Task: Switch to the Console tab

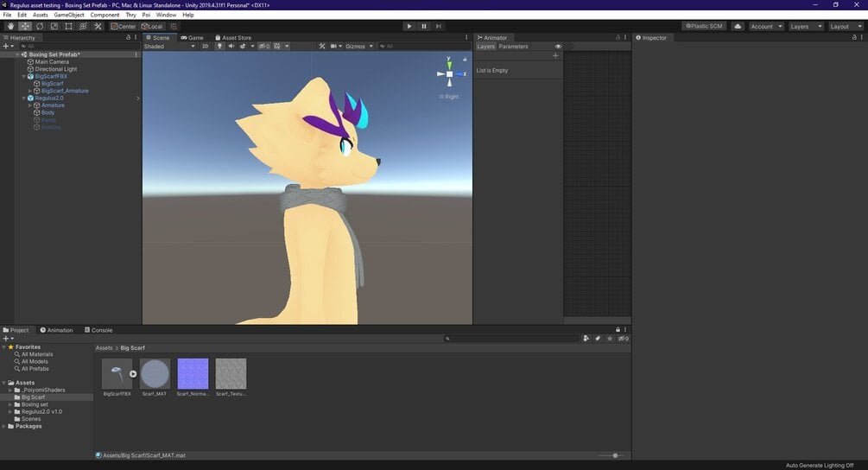Action: [98, 330]
